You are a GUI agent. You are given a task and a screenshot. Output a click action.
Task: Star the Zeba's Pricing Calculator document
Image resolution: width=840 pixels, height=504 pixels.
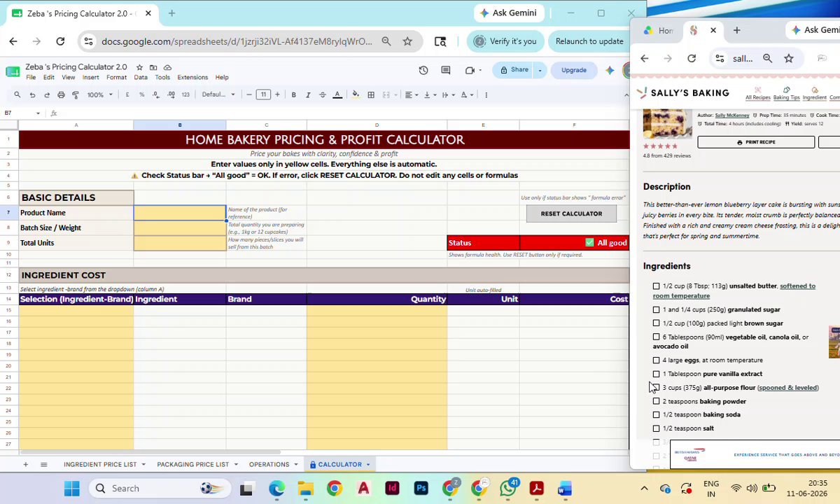(x=139, y=67)
